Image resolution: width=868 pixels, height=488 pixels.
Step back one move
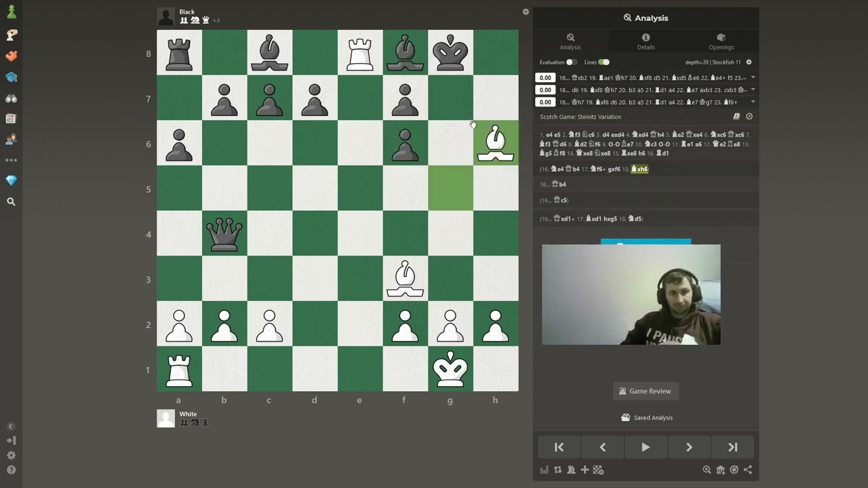point(602,447)
